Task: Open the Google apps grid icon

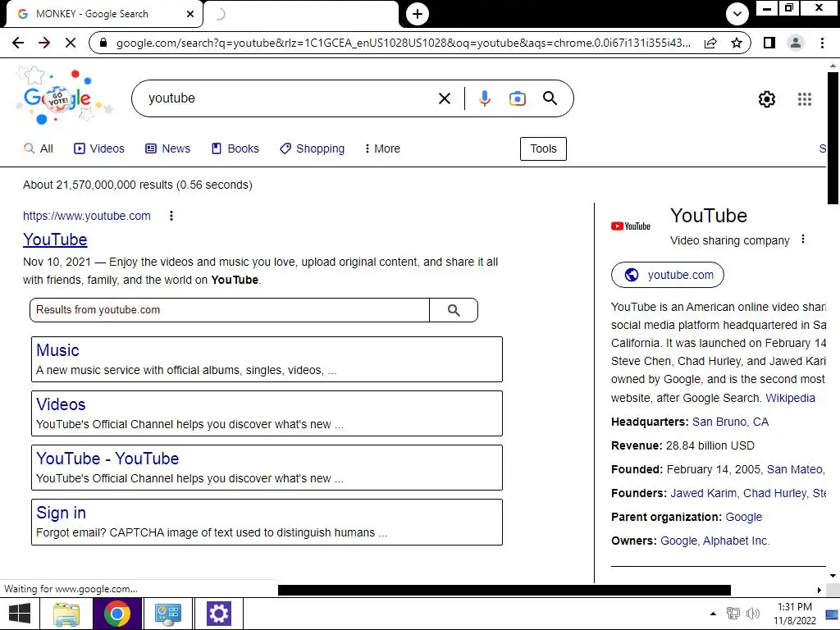Action: (805, 99)
